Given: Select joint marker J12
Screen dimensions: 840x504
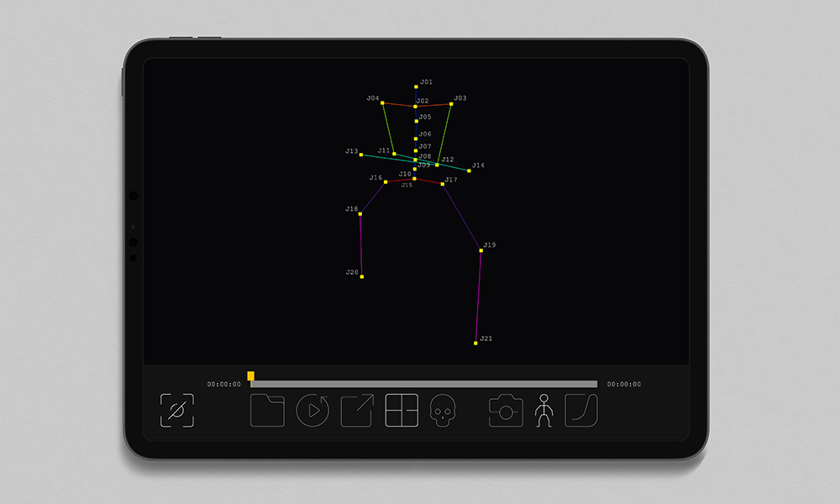Looking at the screenshot, I should click(437, 165).
